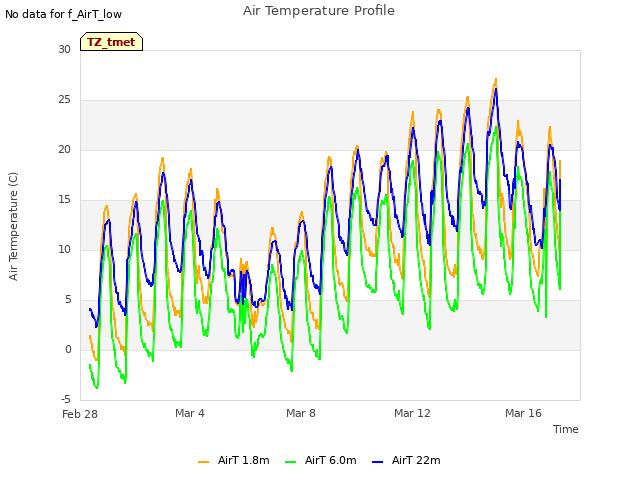640x480 pixels.
Task: Click the Mar 12 x-axis label
Action: 412,413
